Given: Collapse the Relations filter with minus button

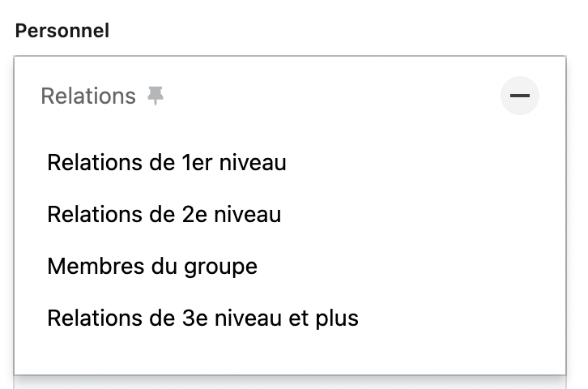Looking at the screenshot, I should [x=520, y=96].
